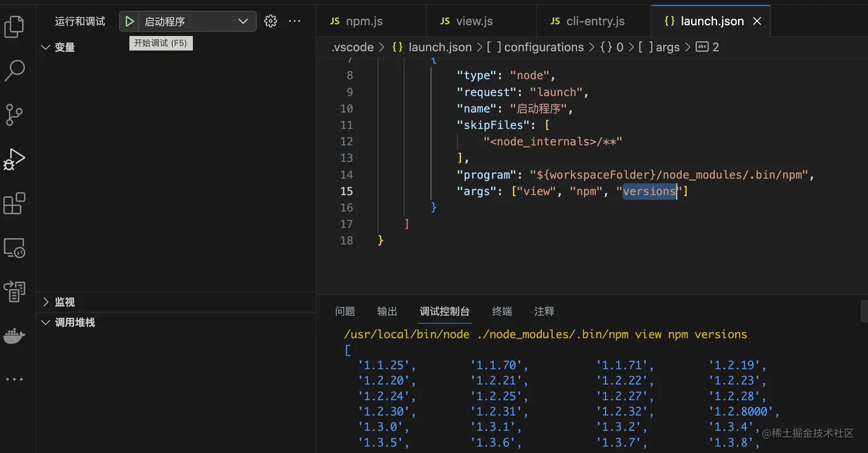Open the 问题 panel tab
This screenshot has height=453, width=868.
[x=345, y=311]
